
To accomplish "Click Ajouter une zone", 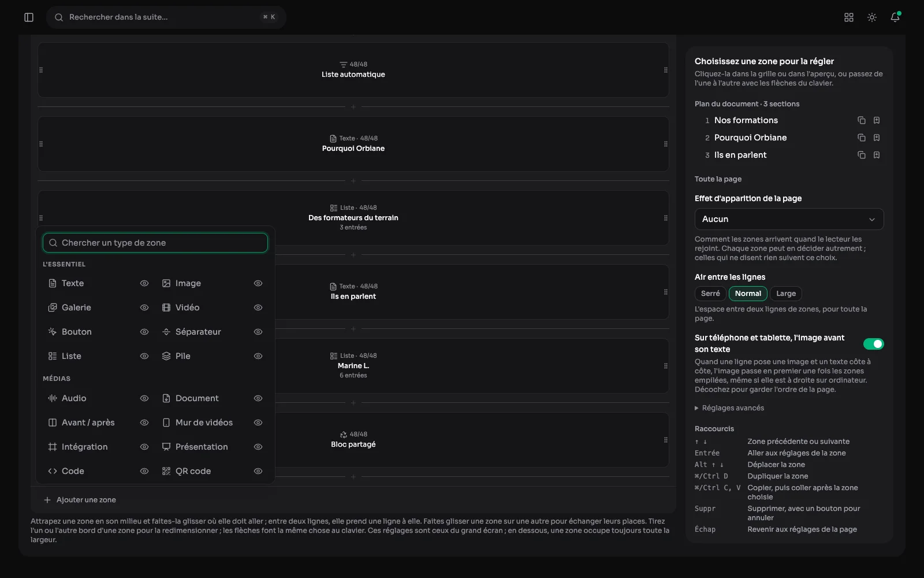I will 80,500.
